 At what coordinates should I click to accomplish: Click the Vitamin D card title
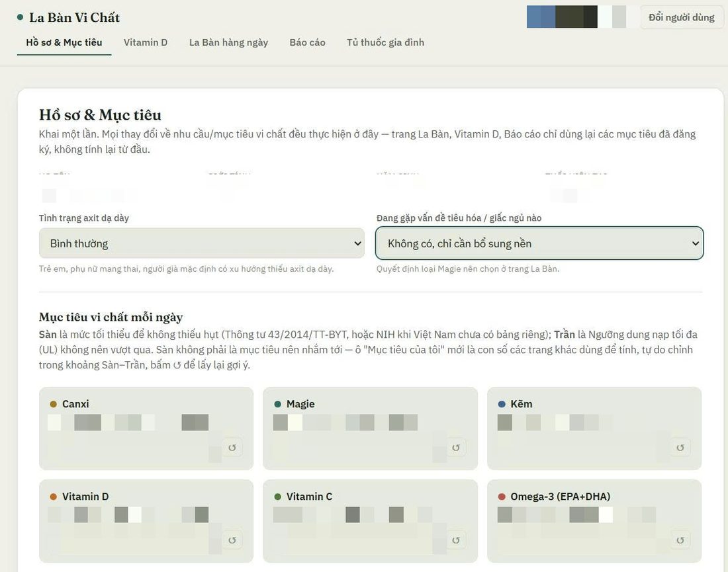tap(85, 497)
